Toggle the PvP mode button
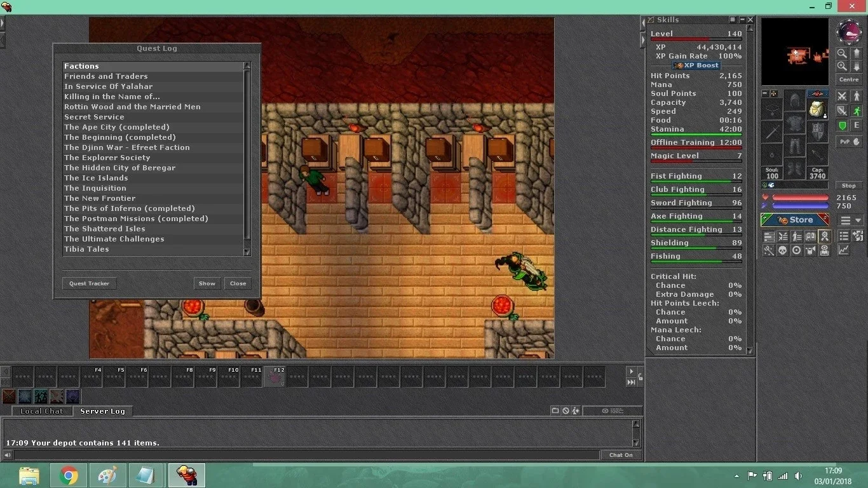The height and width of the screenshot is (488, 868). [x=849, y=142]
